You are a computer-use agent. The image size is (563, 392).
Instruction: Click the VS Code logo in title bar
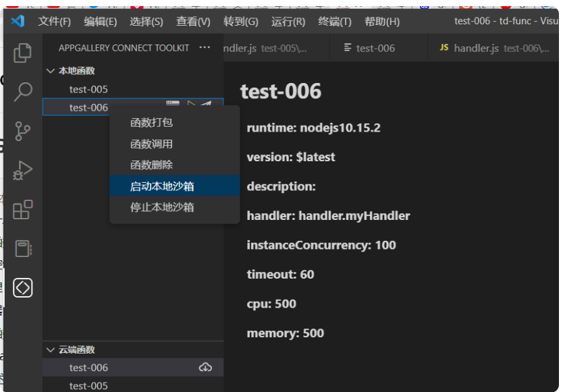pyautogui.click(x=18, y=21)
